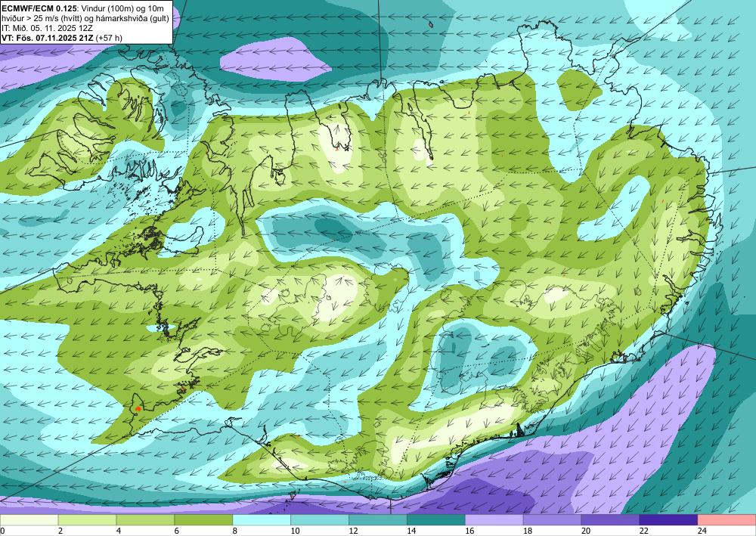This screenshot has width=756, height=536.
Task: Click the legend value "0"
Action: (2, 531)
